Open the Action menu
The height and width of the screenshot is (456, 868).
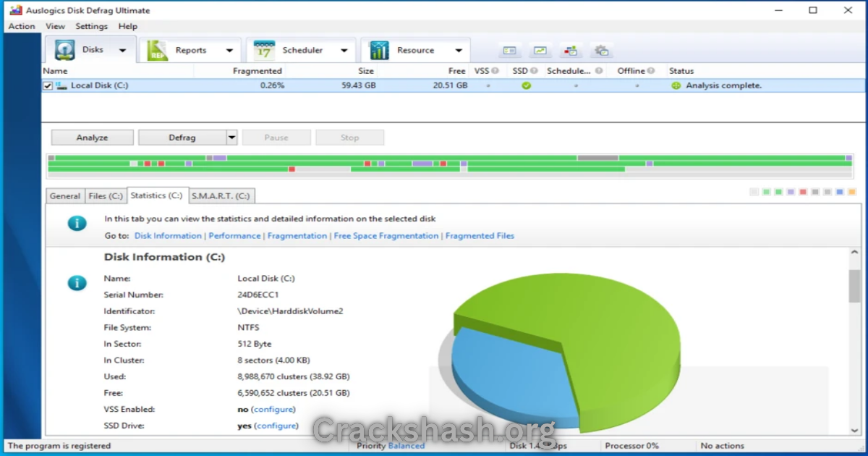click(22, 26)
